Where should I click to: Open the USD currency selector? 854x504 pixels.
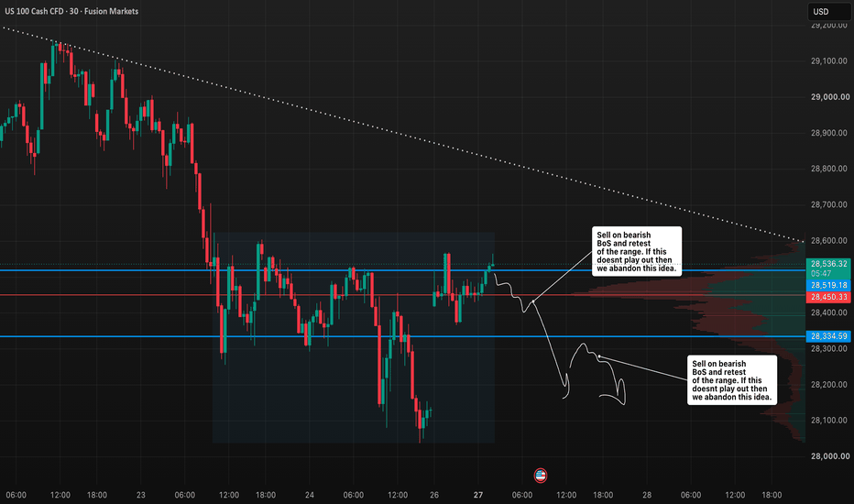pyautogui.click(x=828, y=11)
